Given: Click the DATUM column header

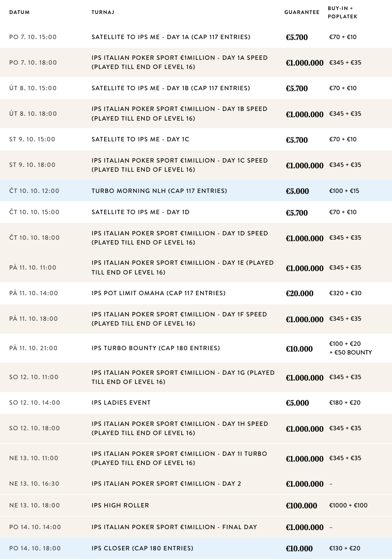Looking at the screenshot, I should pyautogui.click(x=19, y=12).
